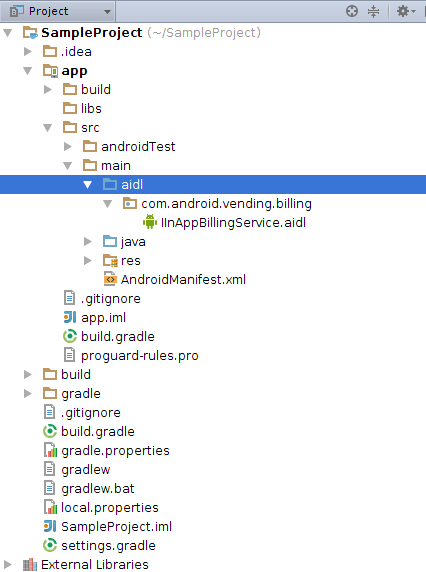
Task: Select the app module .gitignore file
Action: [x=111, y=299]
